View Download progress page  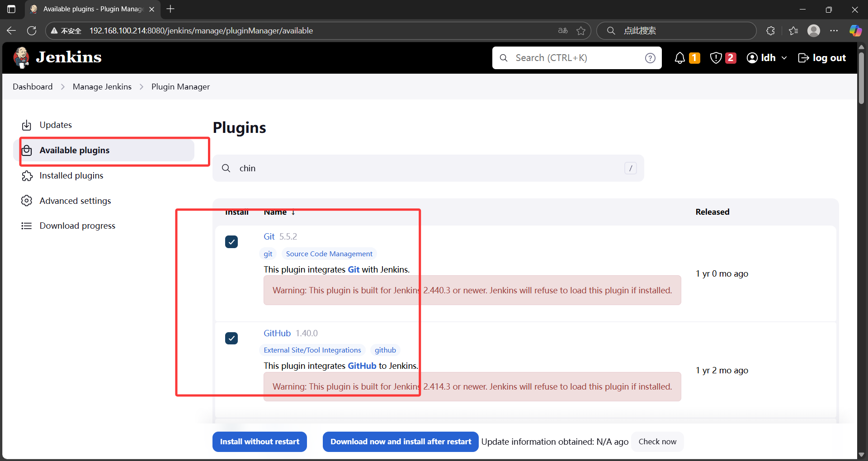click(77, 226)
